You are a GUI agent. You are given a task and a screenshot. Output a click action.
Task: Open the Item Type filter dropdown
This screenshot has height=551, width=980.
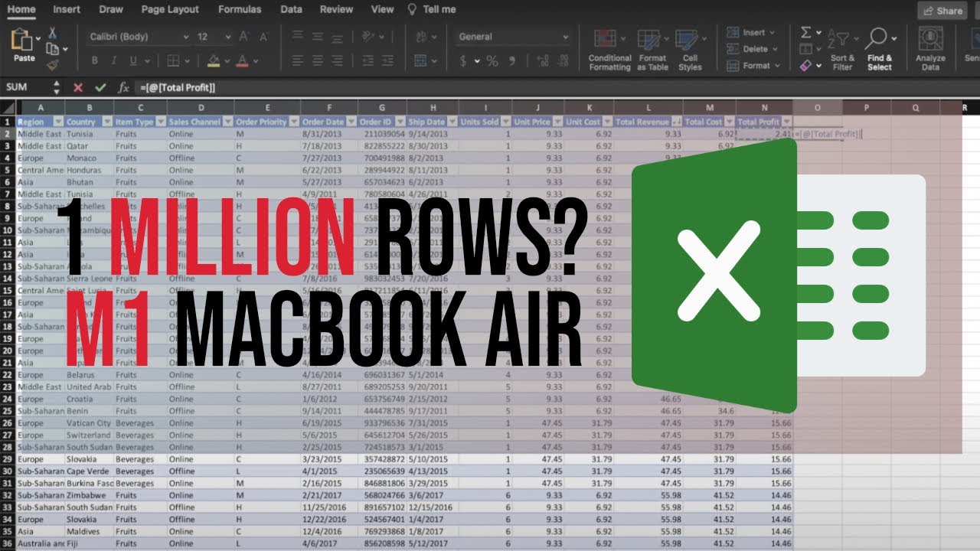click(x=161, y=122)
